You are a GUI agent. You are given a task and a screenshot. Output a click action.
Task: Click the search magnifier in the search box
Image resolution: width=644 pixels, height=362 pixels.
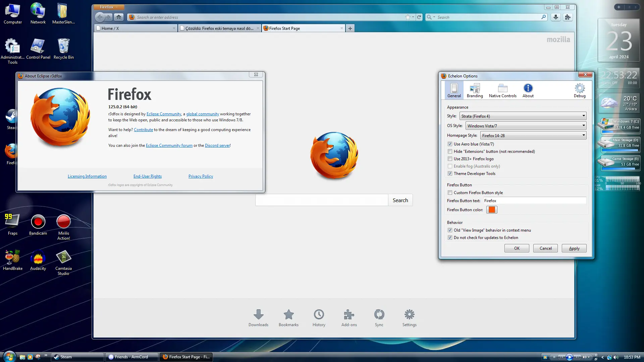543,17
